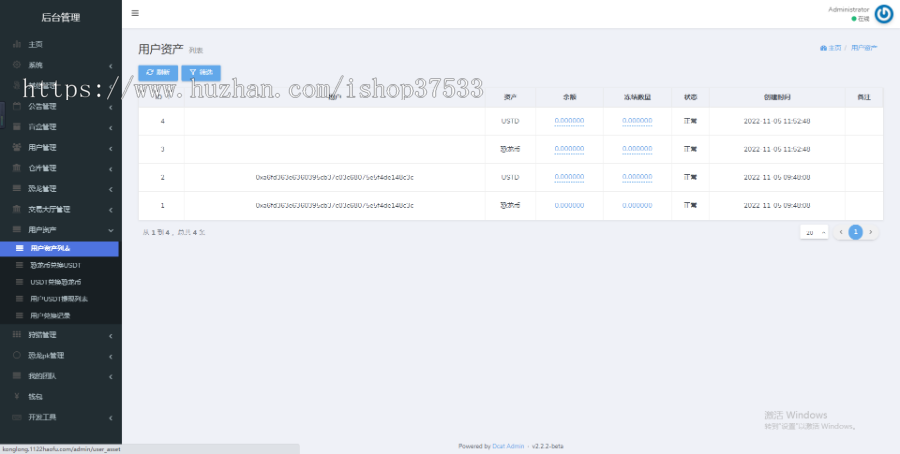Expand the 系统 sidebar menu
Image resolution: width=900 pixels, height=454 pixels.
61,65
